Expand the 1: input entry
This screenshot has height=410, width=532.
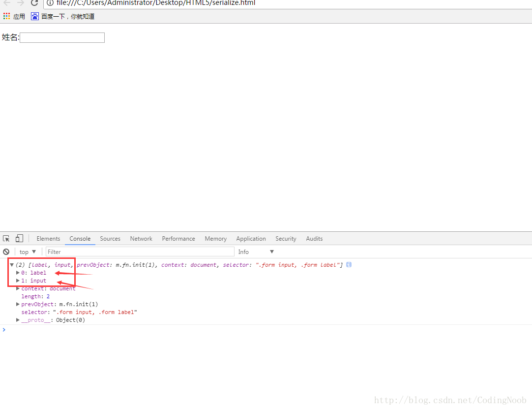coord(18,281)
